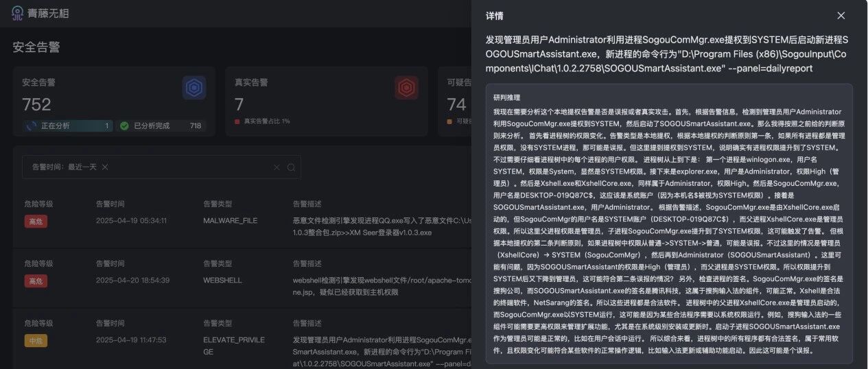Click the 已分析完成 filter chip
Viewport: 868px width, 369px height.
tap(161, 126)
